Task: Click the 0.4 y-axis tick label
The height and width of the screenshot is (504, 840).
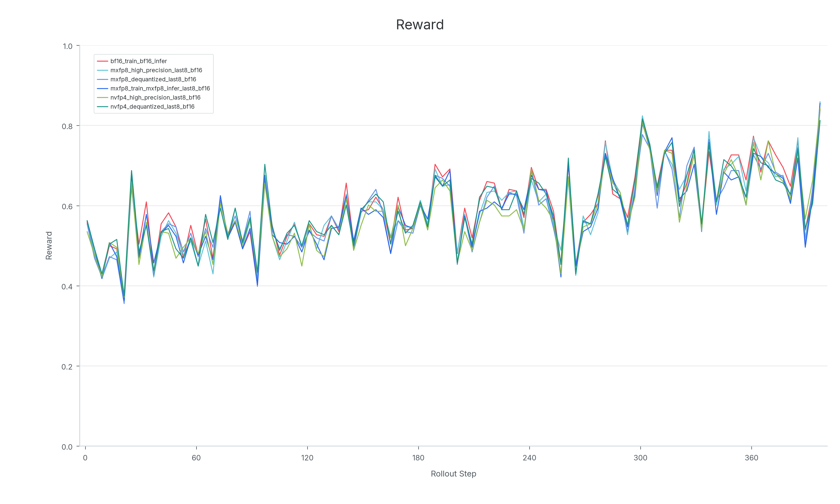Action: (x=67, y=287)
